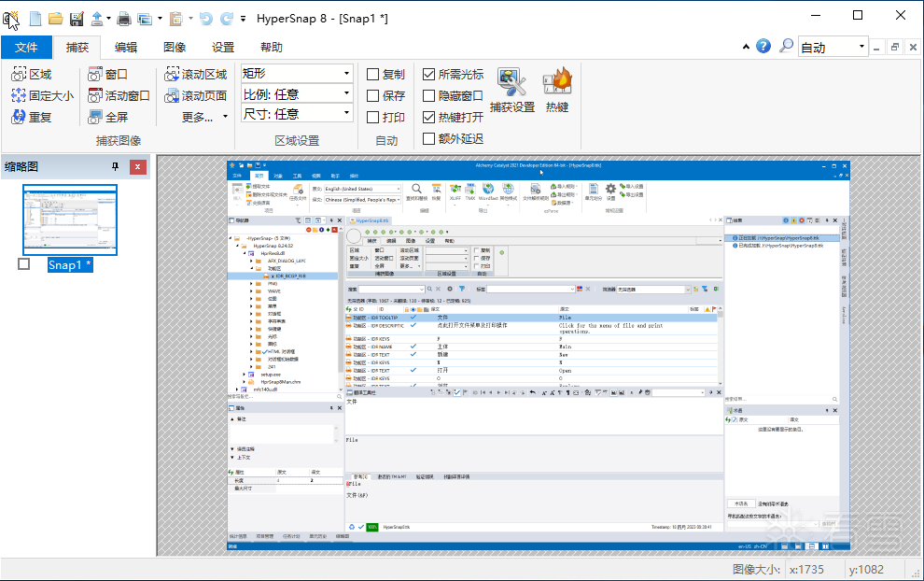This screenshot has height=581, width=924.
Task: Open the 自动 zoom combo box
Action: pyautogui.click(x=833, y=47)
